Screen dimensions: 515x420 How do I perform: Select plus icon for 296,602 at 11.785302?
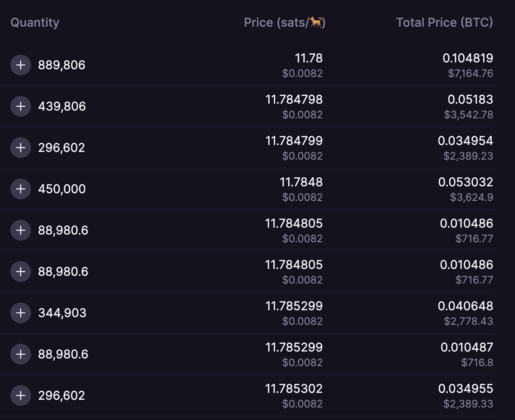point(21,395)
